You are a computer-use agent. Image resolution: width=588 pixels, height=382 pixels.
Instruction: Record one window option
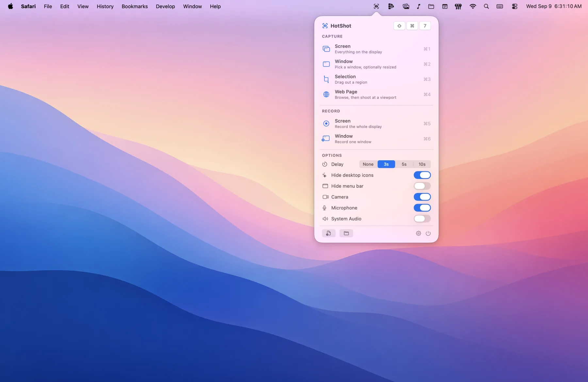[x=376, y=139]
